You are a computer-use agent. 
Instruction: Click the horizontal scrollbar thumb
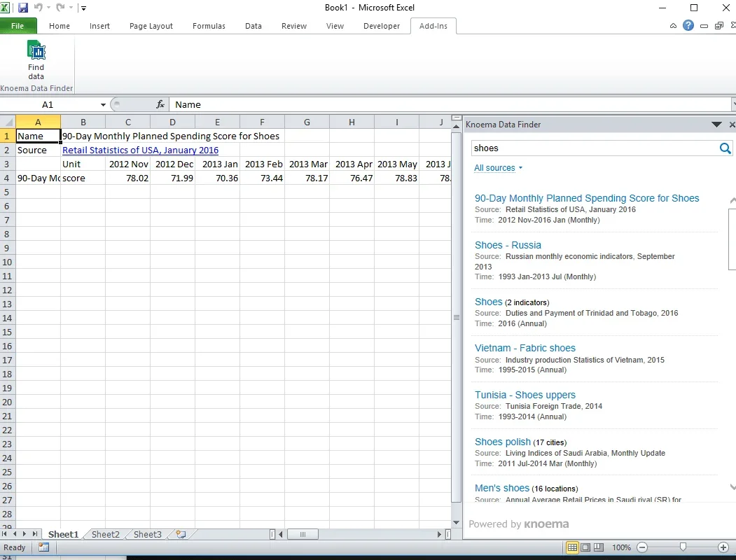(303, 534)
